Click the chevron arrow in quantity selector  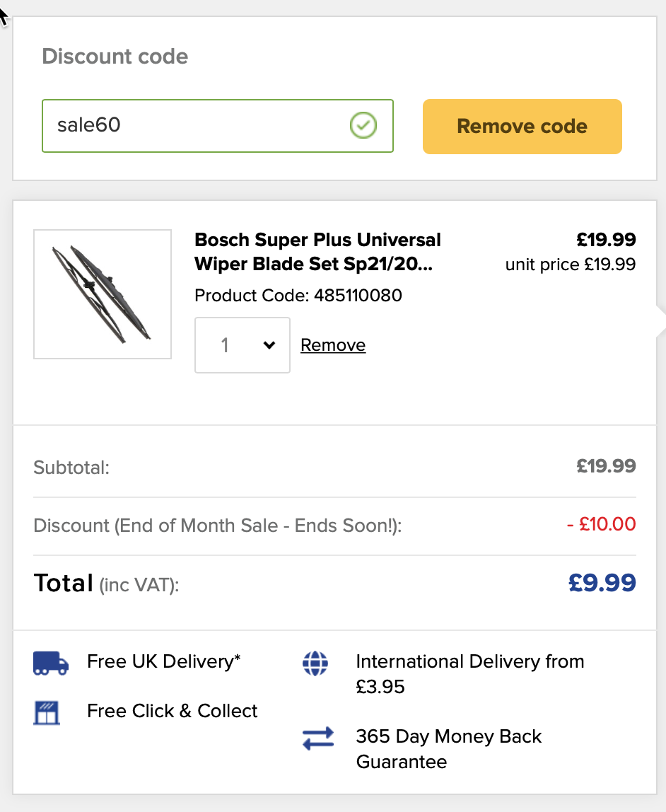pos(269,345)
